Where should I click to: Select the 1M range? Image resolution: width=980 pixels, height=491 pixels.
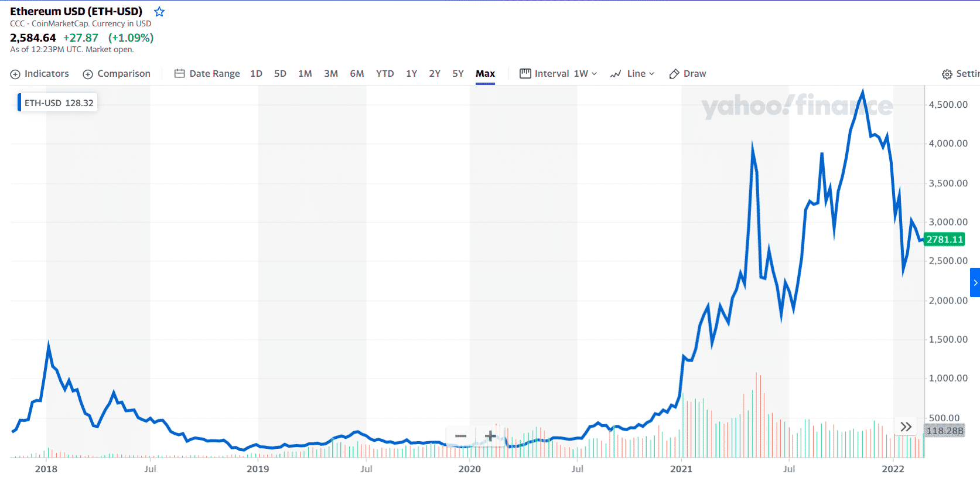(x=305, y=74)
